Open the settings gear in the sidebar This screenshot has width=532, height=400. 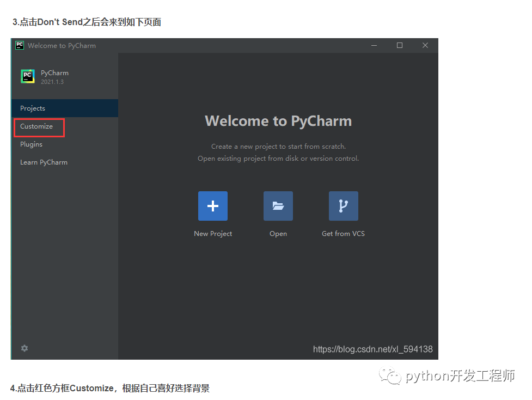(x=25, y=348)
